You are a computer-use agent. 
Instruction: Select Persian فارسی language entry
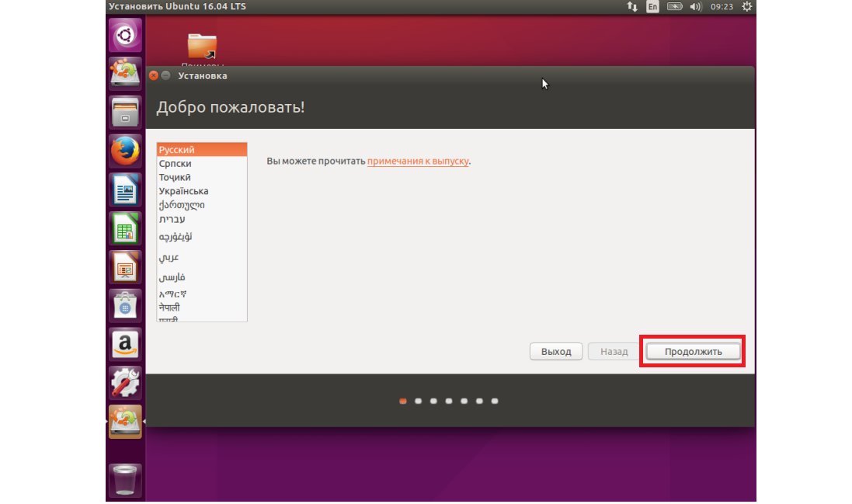[x=202, y=277]
